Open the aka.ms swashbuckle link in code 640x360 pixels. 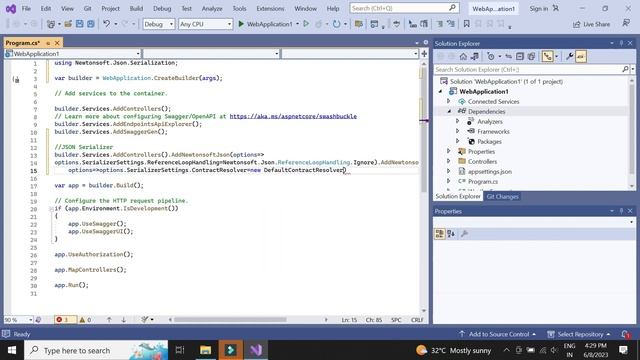click(293, 116)
